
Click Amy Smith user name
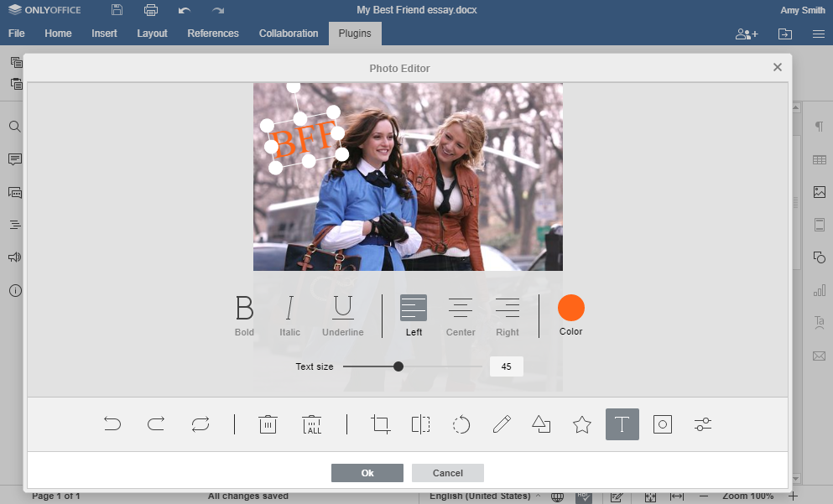coord(802,10)
